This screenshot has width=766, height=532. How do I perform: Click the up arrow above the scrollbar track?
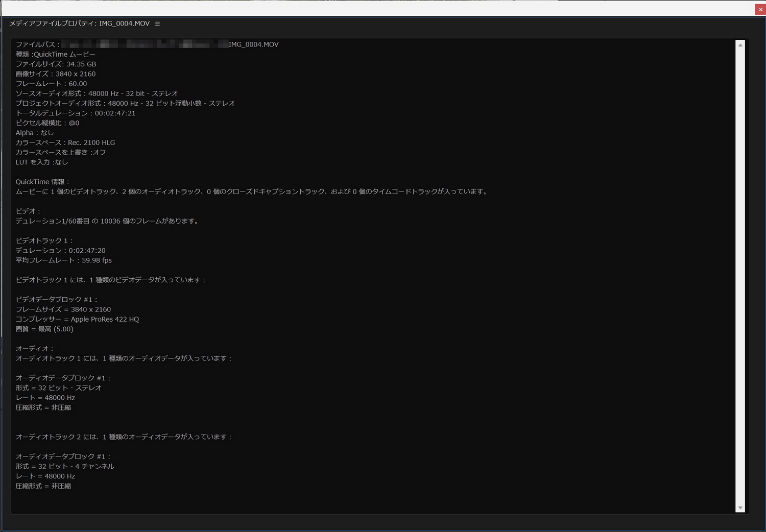(x=740, y=44)
